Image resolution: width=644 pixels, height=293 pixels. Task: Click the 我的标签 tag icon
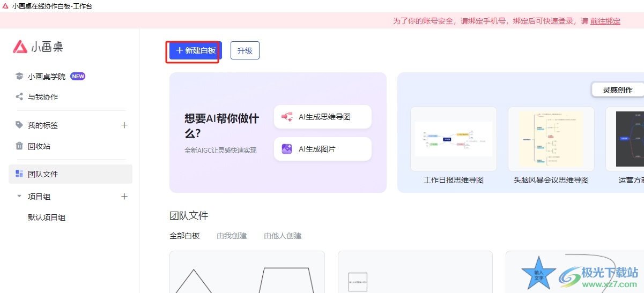19,125
